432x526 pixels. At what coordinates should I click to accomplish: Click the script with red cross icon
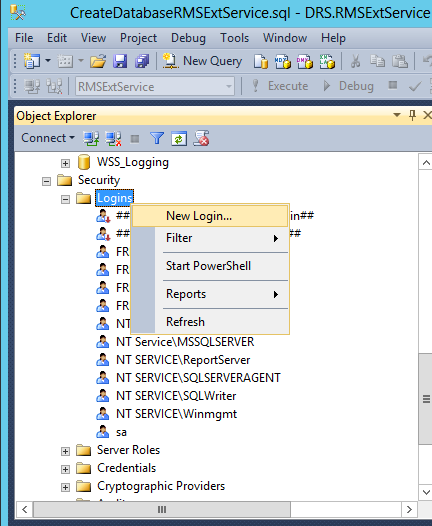point(201,138)
